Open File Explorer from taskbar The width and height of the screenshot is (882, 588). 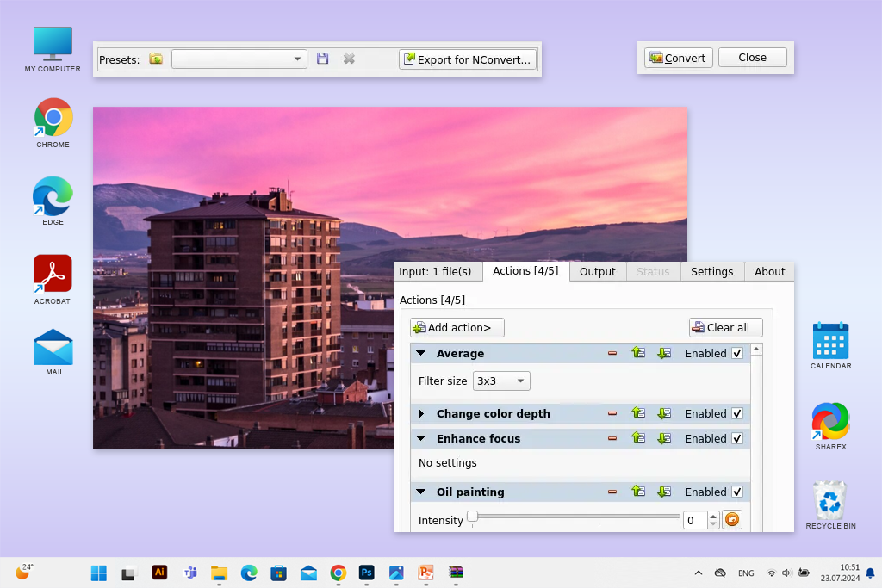tap(219, 573)
